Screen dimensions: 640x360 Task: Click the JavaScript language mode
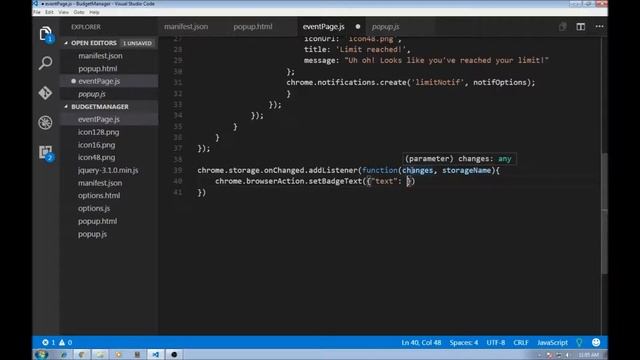click(552, 342)
